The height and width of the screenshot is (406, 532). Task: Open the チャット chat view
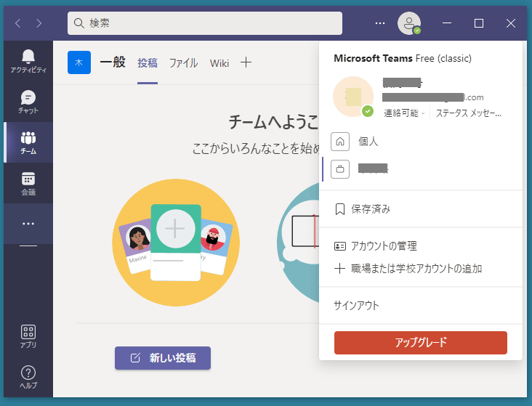tap(28, 102)
